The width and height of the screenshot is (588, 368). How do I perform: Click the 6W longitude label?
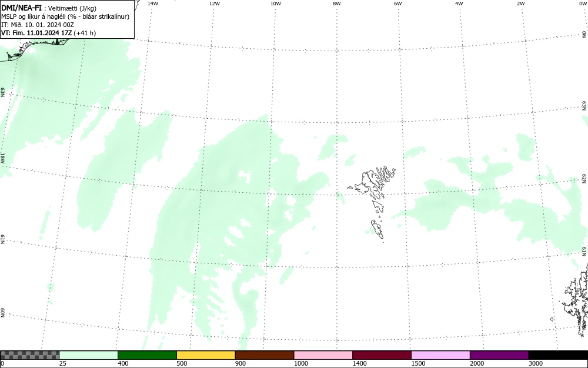(398, 4)
